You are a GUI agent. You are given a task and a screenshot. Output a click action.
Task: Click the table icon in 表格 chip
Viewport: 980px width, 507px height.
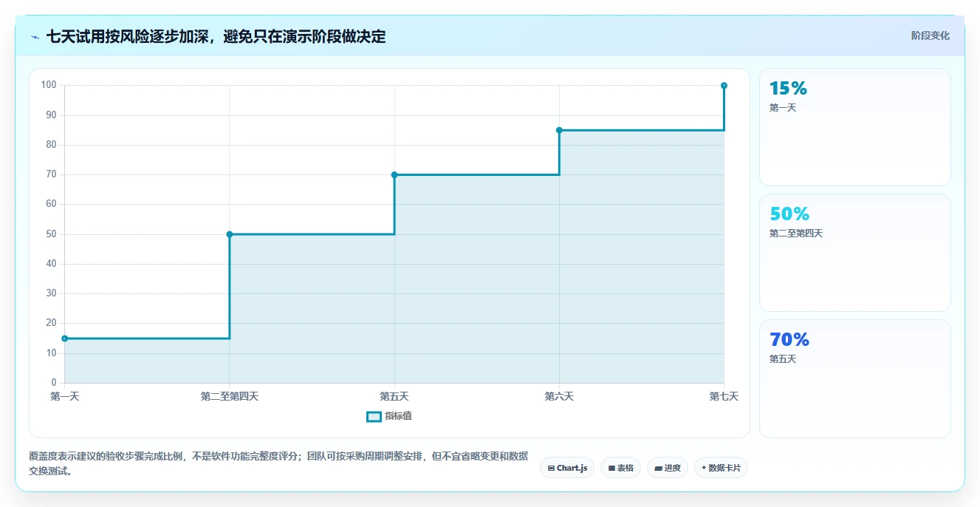pos(611,468)
